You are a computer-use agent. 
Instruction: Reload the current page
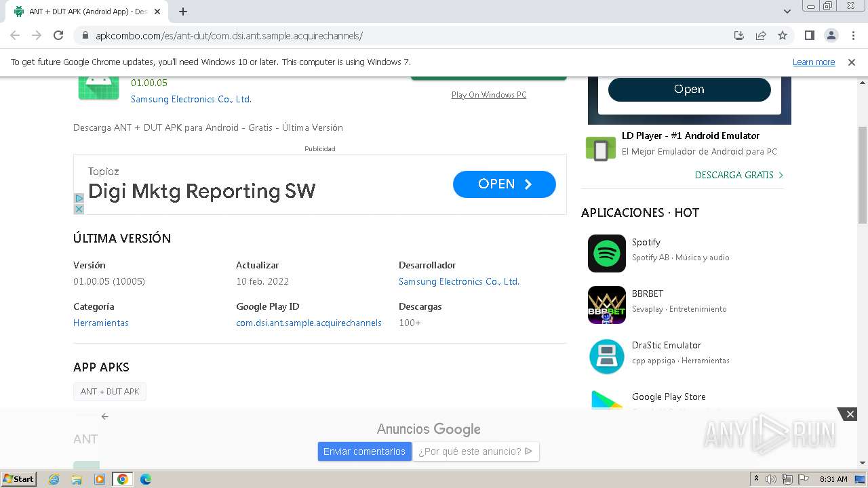point(58,35)
